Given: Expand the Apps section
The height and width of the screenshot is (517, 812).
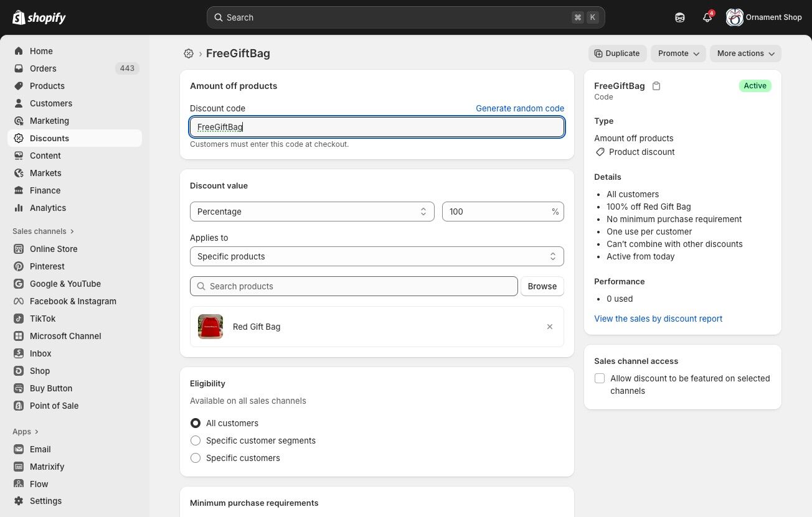Looking at the screenshot, I should pyautogui.click(x=26, y=432).
